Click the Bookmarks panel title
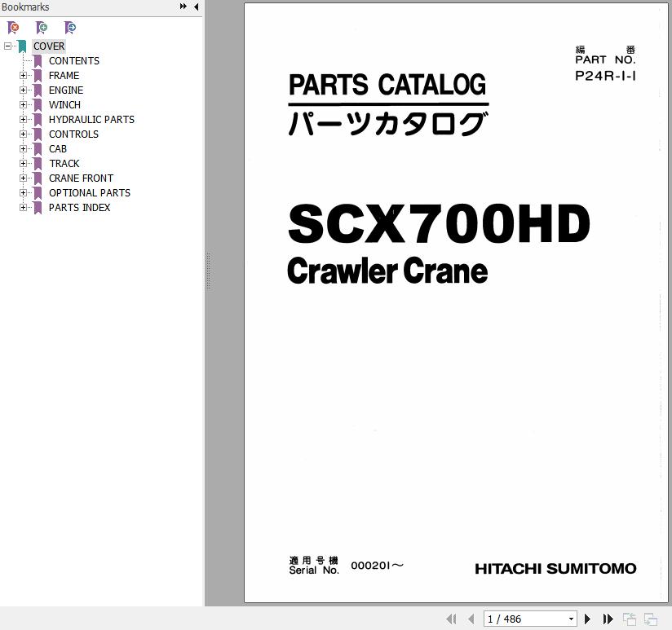 pyautogui.click(x=25, y=7)
